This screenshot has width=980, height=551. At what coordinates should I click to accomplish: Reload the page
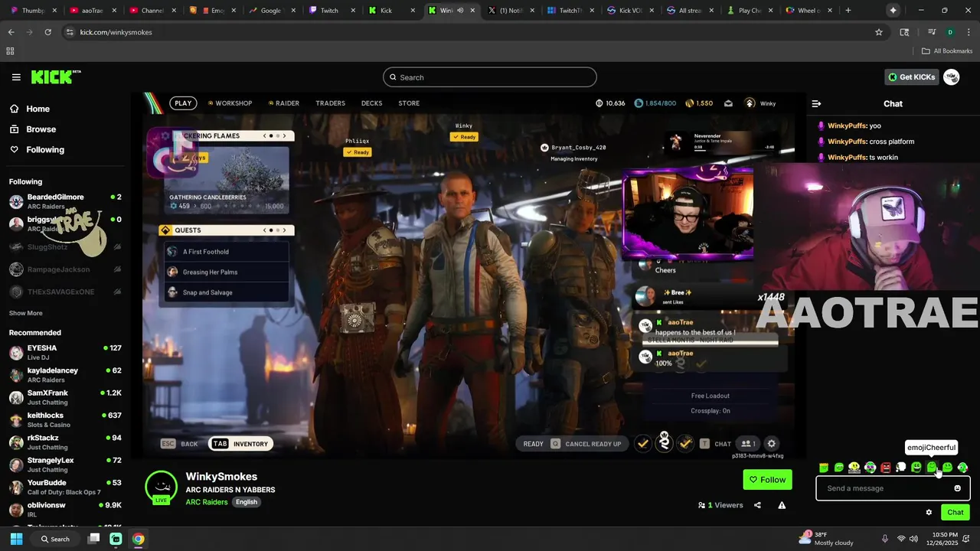pyautogui.click(x=47, y=32)
